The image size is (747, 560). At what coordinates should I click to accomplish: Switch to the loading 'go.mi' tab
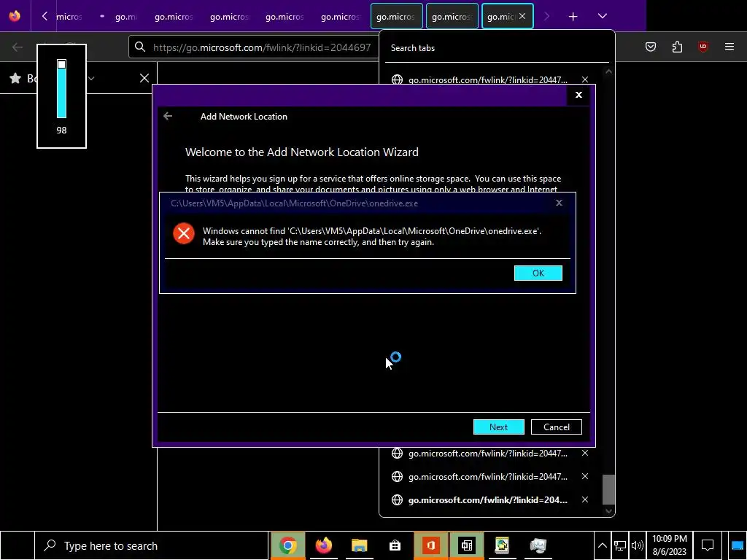pos(120,17)
